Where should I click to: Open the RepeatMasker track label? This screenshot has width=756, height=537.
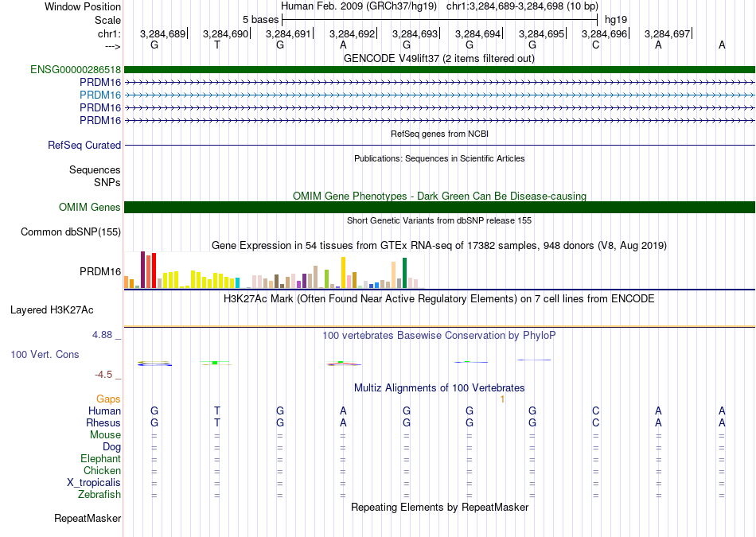coord(88,518)
